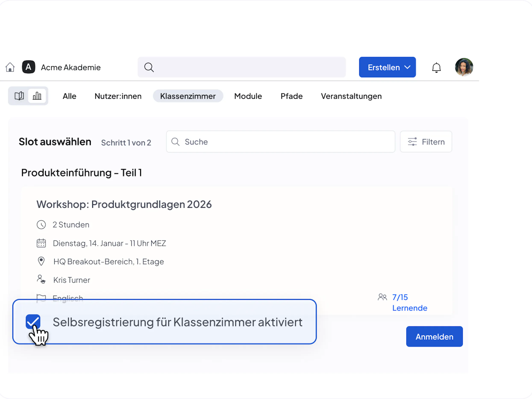Focus the top global search field
532x399 pixels.
point(242,67)
